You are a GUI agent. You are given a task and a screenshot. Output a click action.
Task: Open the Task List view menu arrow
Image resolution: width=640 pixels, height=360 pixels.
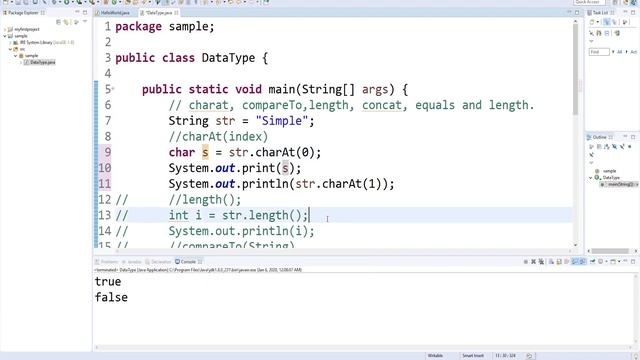point(591,41)
